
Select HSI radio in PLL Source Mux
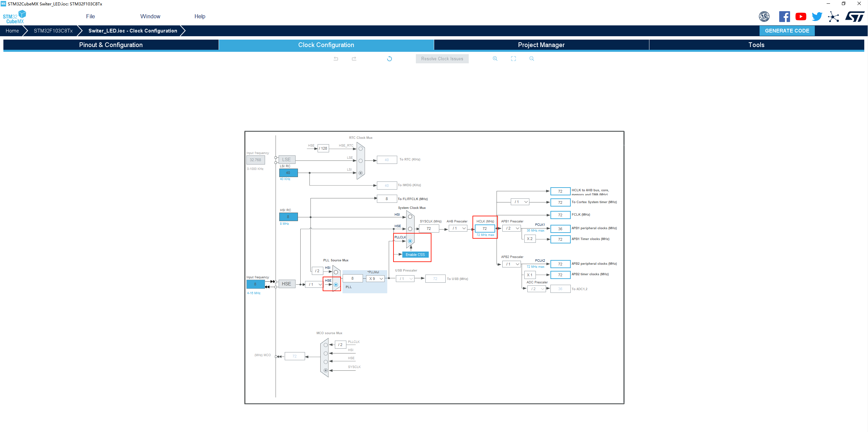336,272
